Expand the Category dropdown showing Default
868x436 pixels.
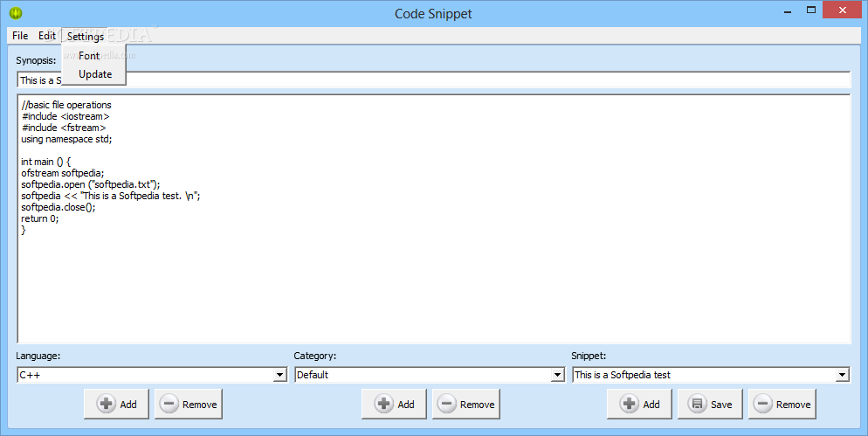coord(557,375)
